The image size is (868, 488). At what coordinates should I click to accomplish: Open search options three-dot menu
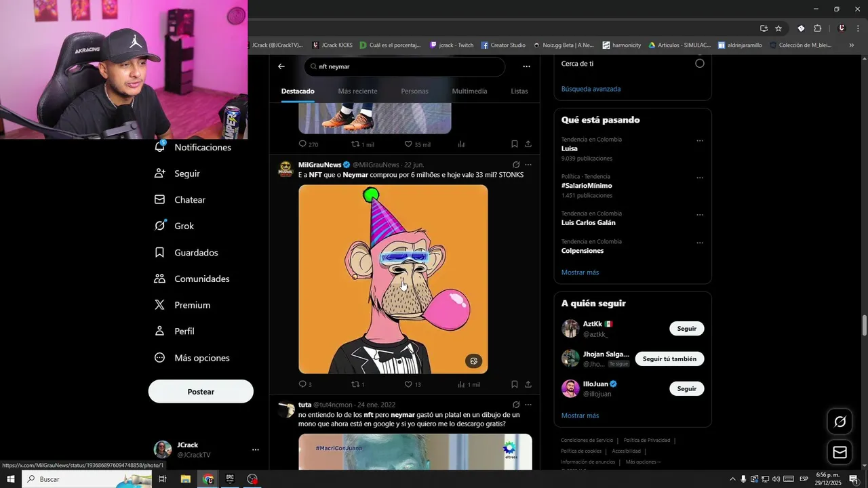(526, 66)
